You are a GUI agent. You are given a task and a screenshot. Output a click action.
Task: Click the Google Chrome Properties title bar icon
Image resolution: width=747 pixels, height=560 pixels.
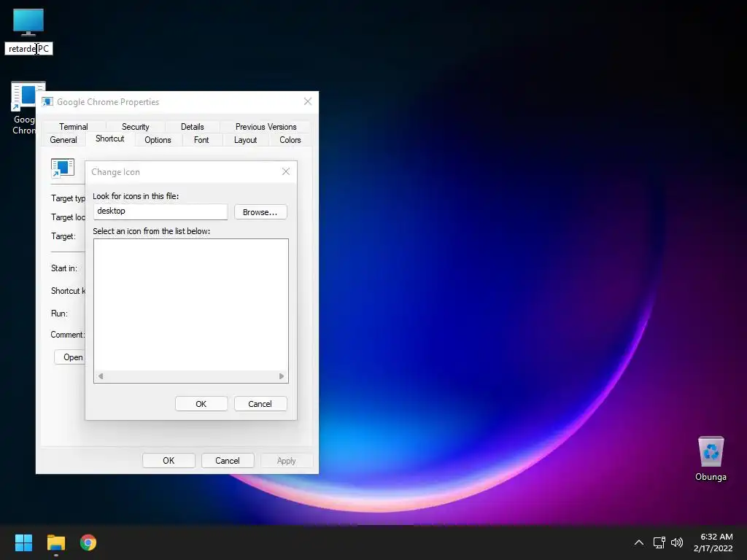(47, 101)
